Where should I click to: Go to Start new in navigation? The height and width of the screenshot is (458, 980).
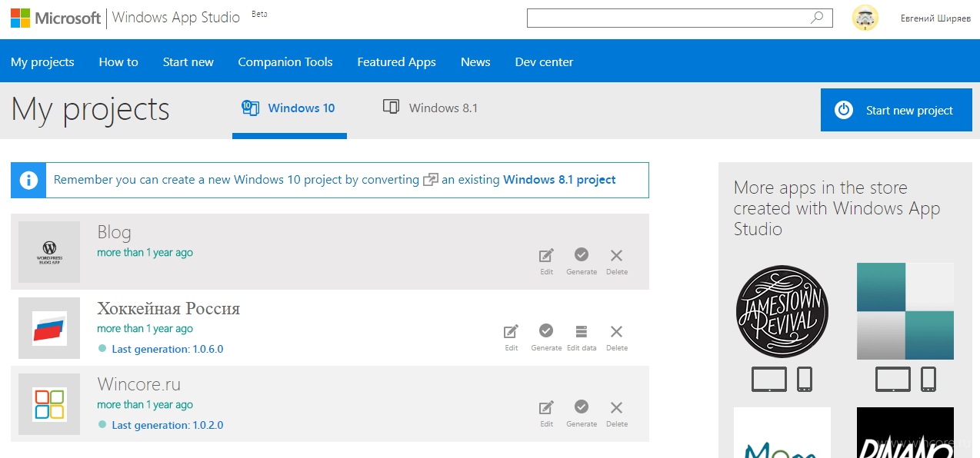[188, 62]
